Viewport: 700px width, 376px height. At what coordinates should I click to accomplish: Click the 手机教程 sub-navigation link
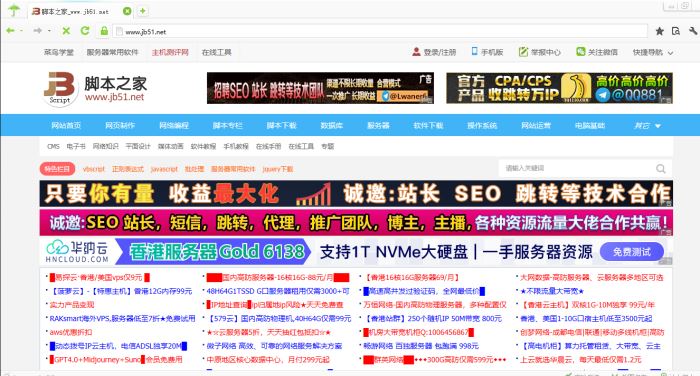[236, 146]
